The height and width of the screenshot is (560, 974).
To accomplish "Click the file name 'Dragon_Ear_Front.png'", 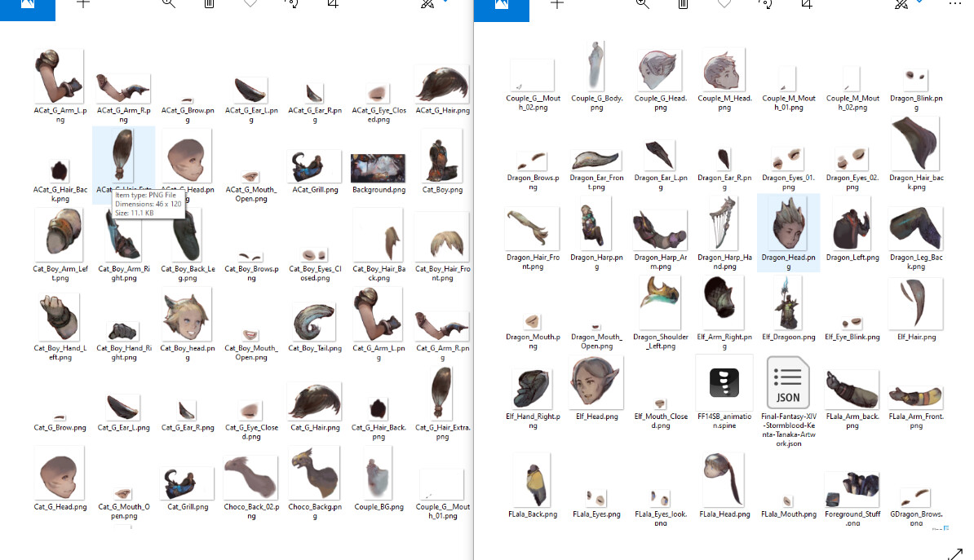I will click(x=596, y=182).
